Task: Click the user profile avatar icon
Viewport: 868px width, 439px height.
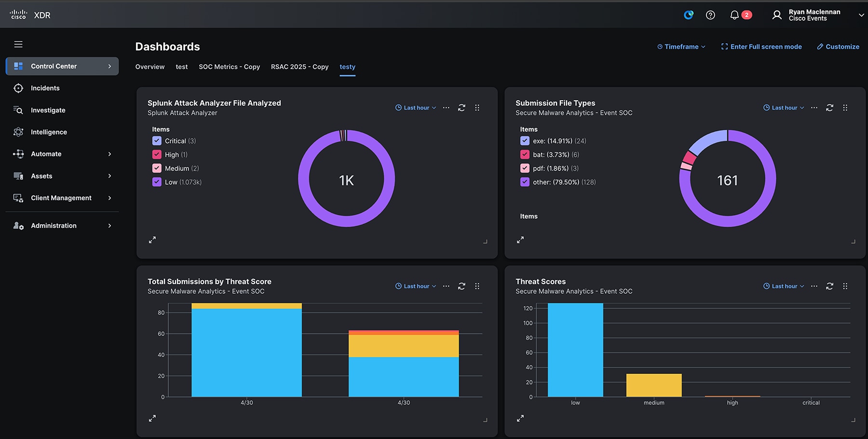Action: pos(776,15)
